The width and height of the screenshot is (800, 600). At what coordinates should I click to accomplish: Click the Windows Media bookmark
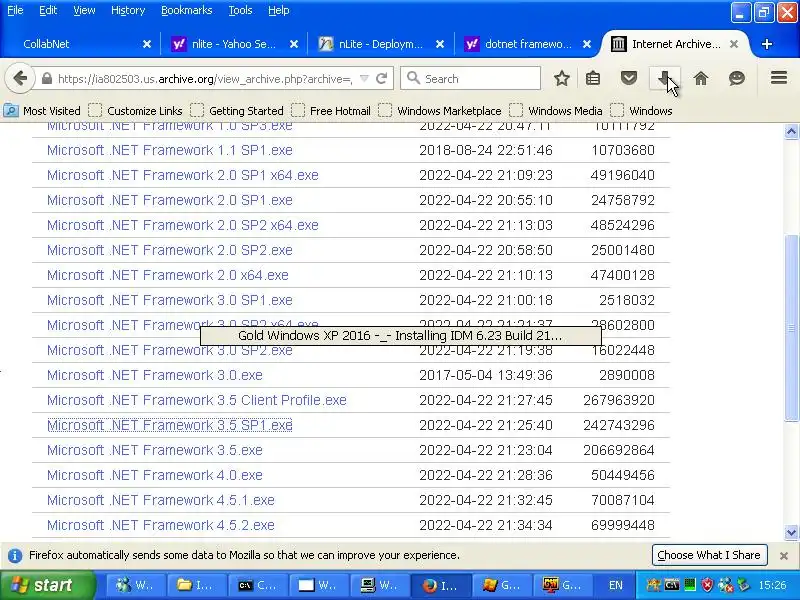click(x=556, y=111)
